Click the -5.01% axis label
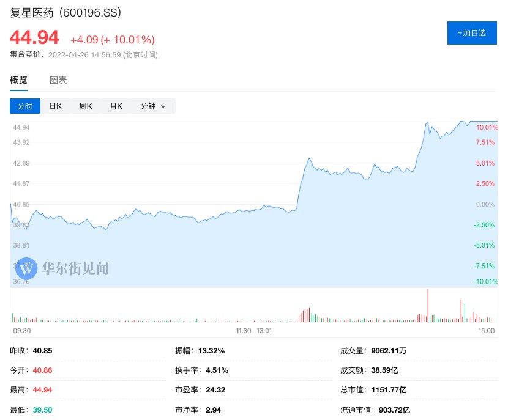Viewport: 508px width, 420px height. [484, 245]
